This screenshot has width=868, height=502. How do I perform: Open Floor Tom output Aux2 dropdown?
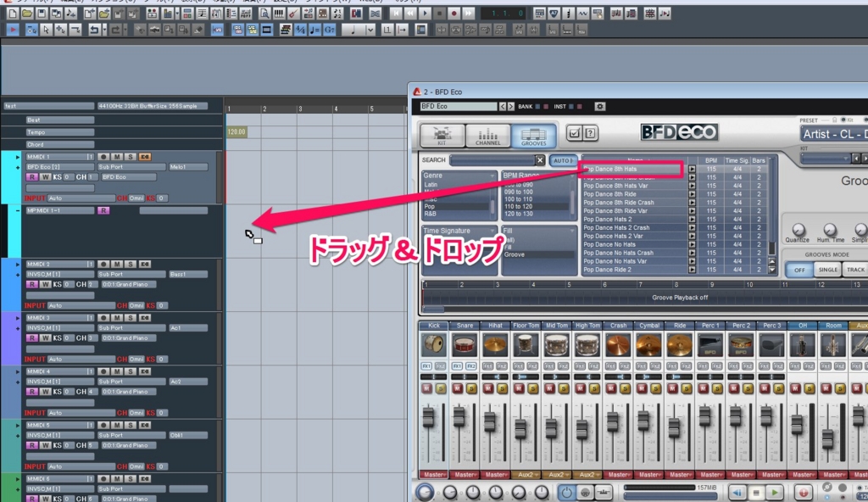(526, 475)
